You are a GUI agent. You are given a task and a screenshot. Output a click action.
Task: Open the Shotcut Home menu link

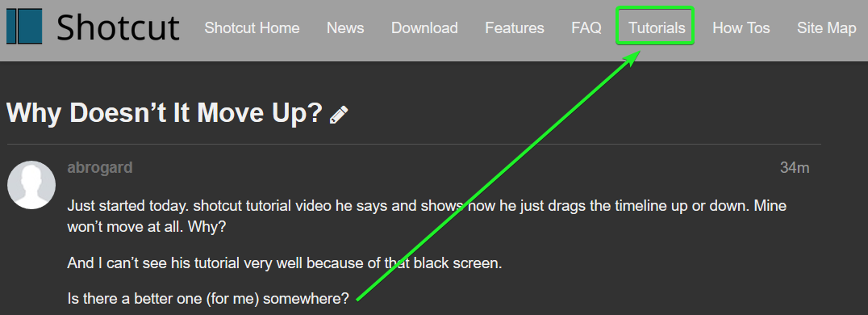tap(252, 27)
